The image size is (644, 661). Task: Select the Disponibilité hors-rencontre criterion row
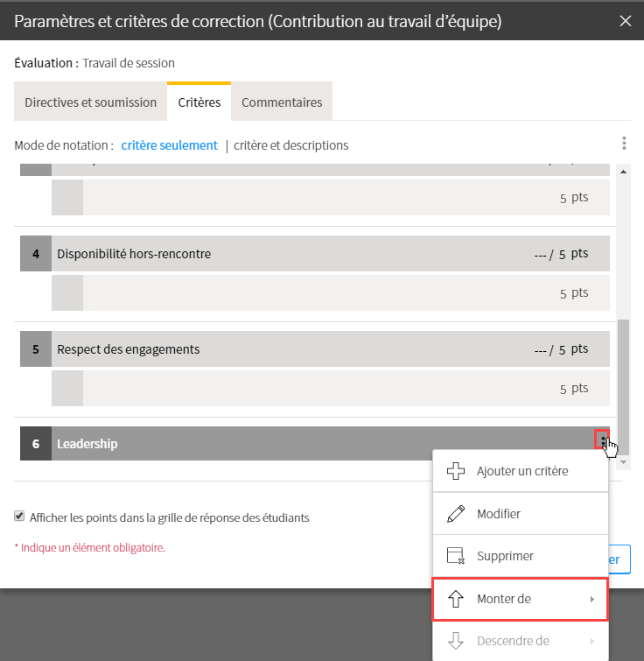(315, 253)
